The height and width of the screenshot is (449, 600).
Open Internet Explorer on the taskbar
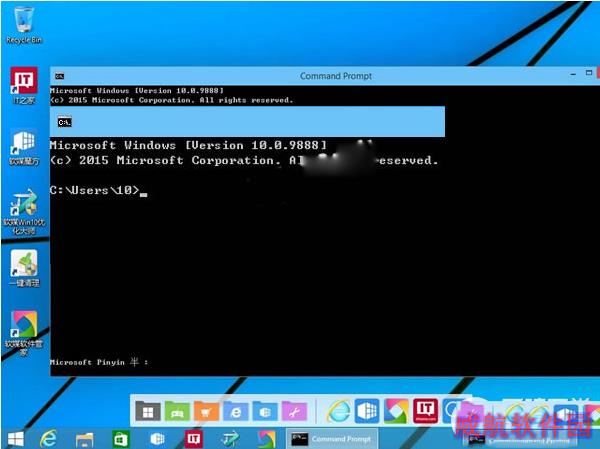[x=49, y=439]
